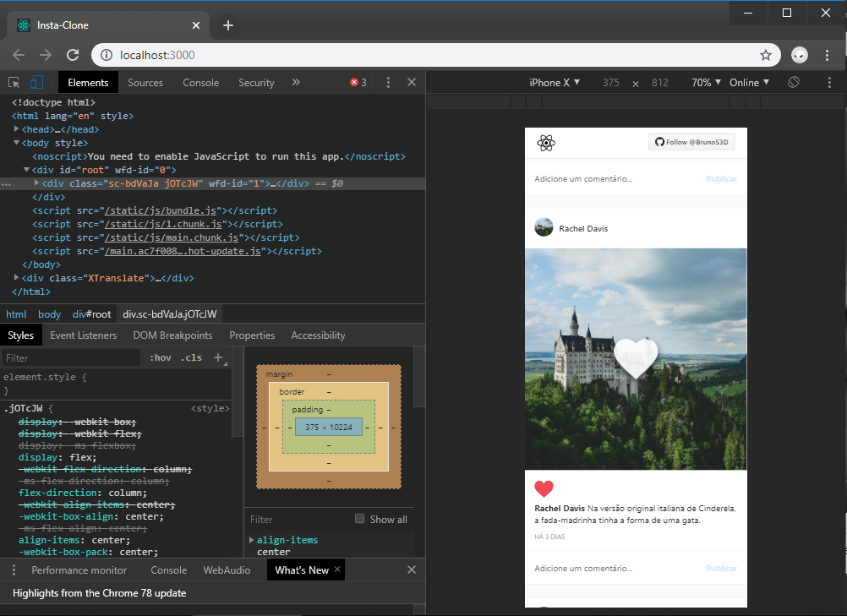The image size is (847, 616).
Task: Close the DevTools panel
Action: pyautogui.click(x=412, y=82)
